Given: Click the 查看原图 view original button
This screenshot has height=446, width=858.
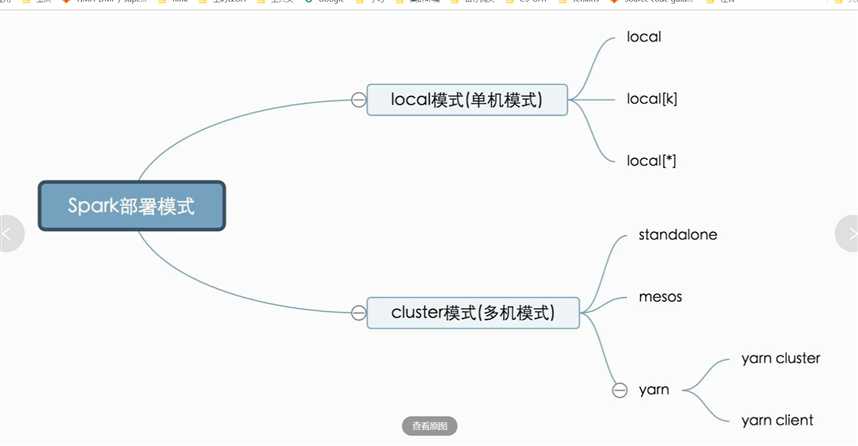Looking at the screenshot, I should pyautogui.click(x=430, y=426).
